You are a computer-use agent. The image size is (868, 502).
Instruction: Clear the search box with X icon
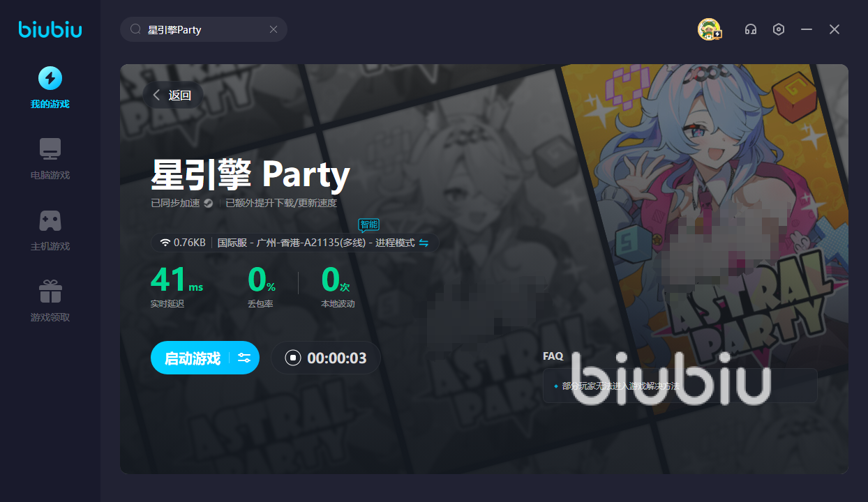point(274,29)
